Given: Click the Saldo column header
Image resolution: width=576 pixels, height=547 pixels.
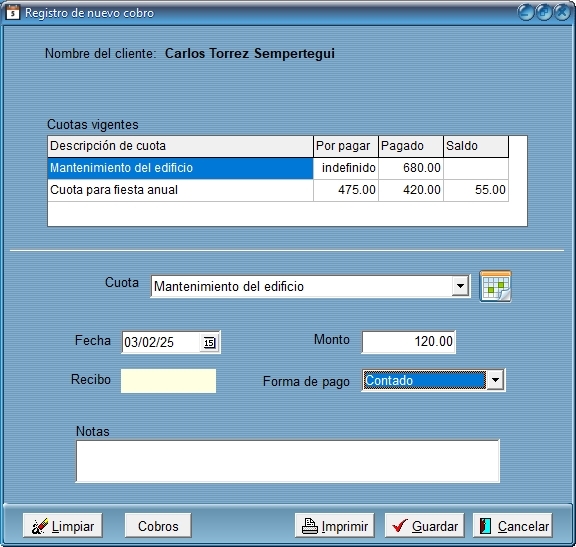Looking at the screenshot, I should (476, 146).
